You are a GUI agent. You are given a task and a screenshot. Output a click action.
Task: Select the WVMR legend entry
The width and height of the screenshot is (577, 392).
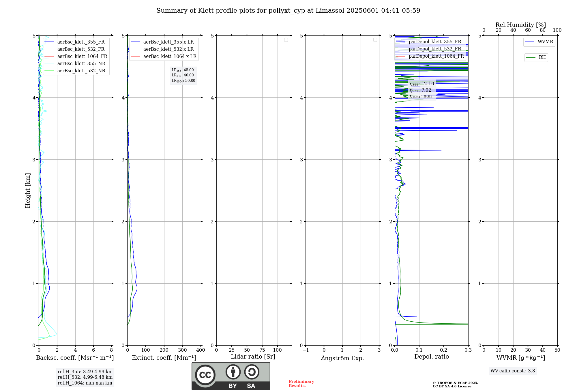[x=539, y=42]
